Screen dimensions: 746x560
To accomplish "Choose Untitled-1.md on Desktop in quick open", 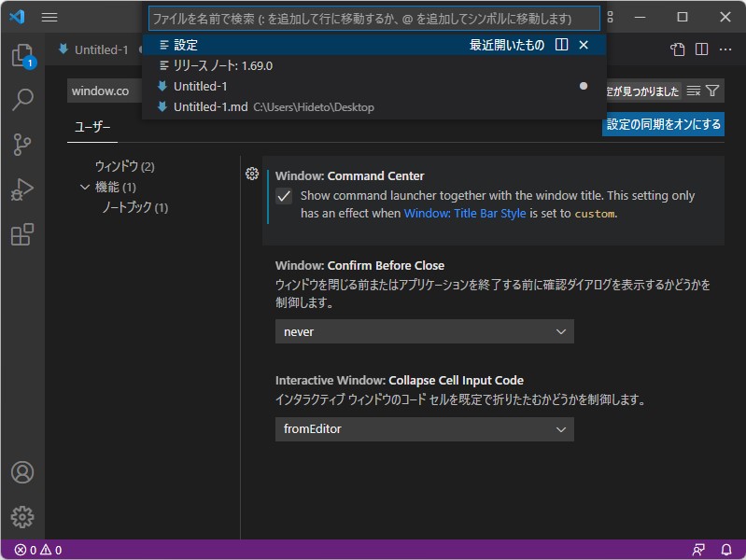I will (374, 107).
